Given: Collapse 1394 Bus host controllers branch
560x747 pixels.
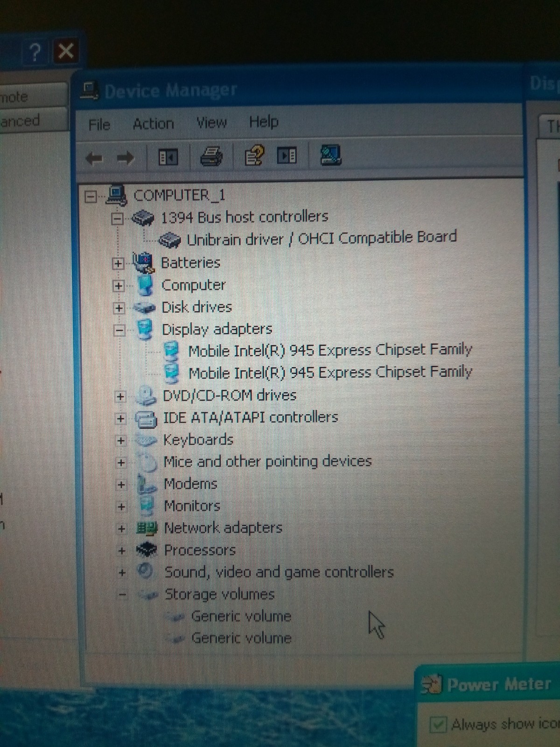Looking at the screenshot, I should point(117,218).
